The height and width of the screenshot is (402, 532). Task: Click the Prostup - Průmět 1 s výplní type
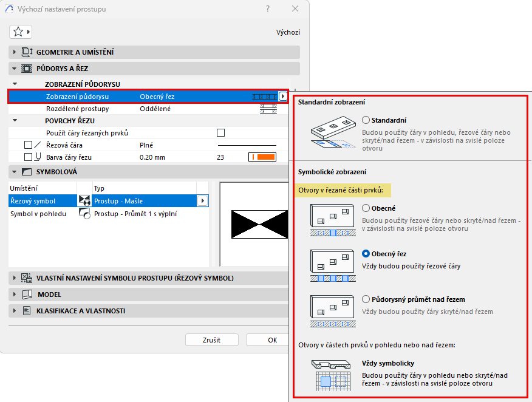click(x=135, y=214)
